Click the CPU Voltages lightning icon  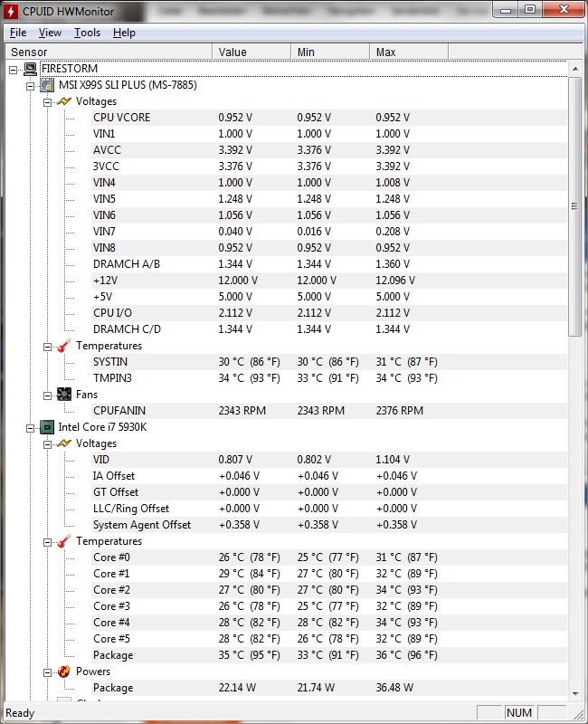point(63,443)
